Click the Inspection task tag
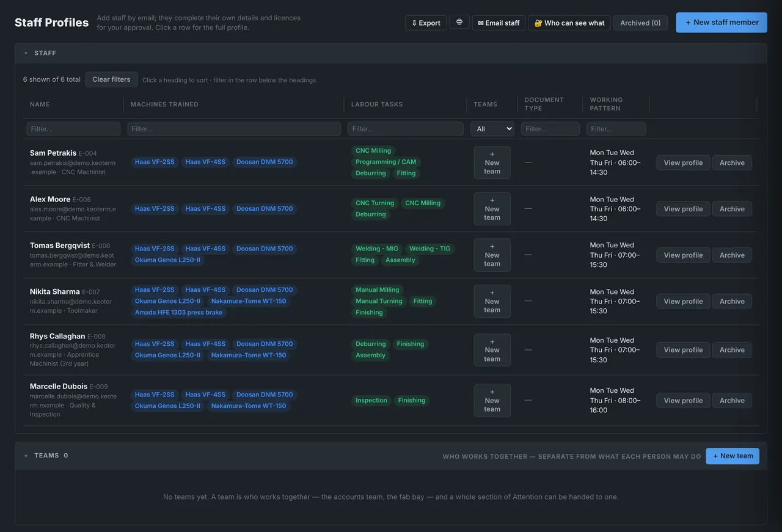The height and width of the screenshot is (532, 782). tap(371, 401)
